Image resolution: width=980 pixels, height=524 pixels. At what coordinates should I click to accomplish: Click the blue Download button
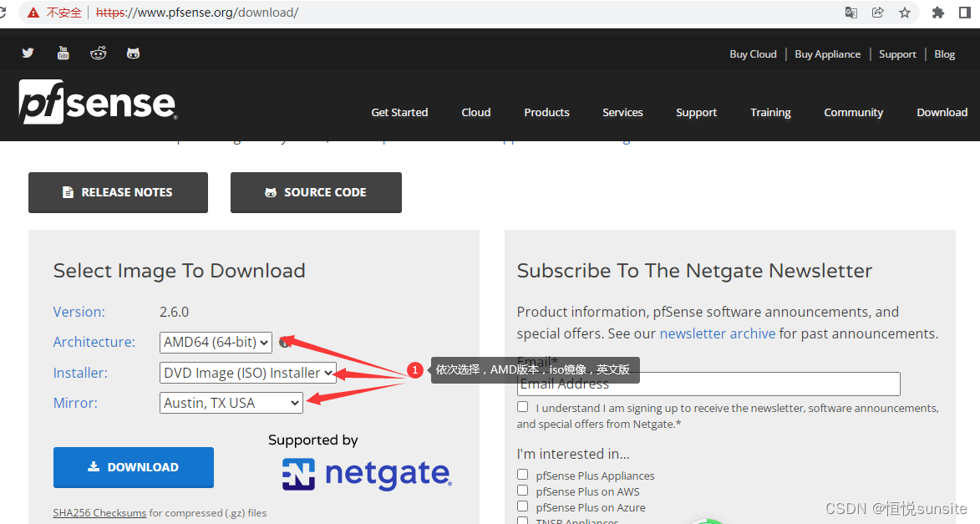coord(134,467)
